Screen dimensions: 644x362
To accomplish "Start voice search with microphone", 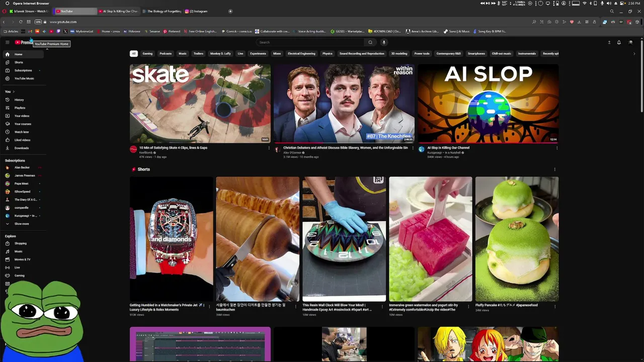I will coord(384,42).
